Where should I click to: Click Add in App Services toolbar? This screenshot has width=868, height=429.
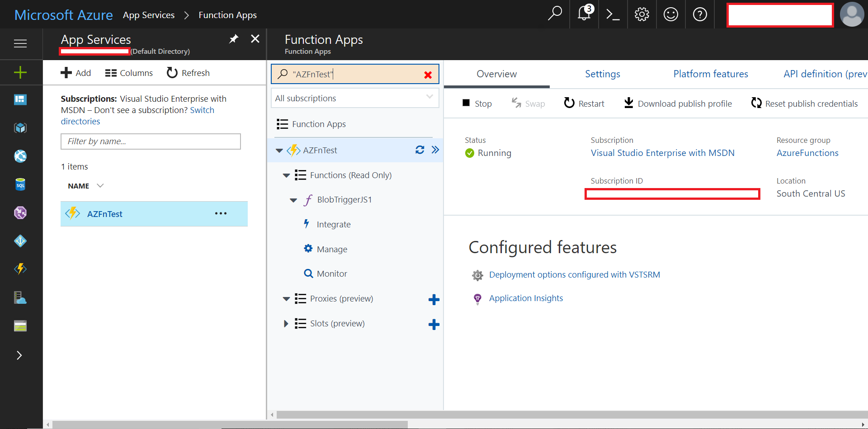tap(76, 73)
